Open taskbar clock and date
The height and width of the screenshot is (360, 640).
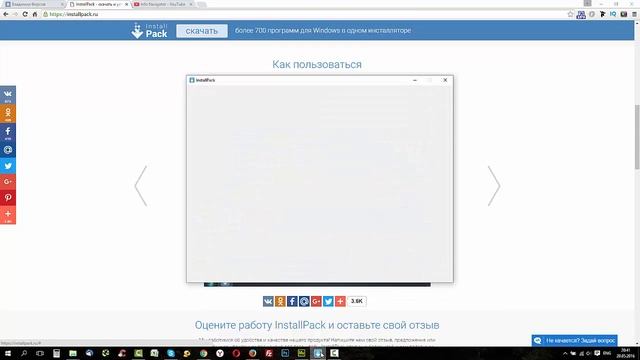(x=625, y=353)
